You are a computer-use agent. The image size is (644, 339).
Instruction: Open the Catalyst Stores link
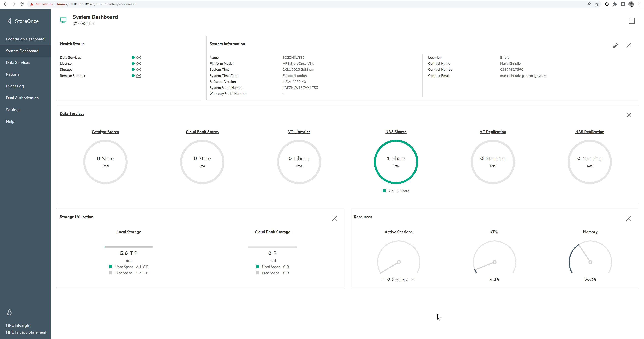click(x=105, y=132)
